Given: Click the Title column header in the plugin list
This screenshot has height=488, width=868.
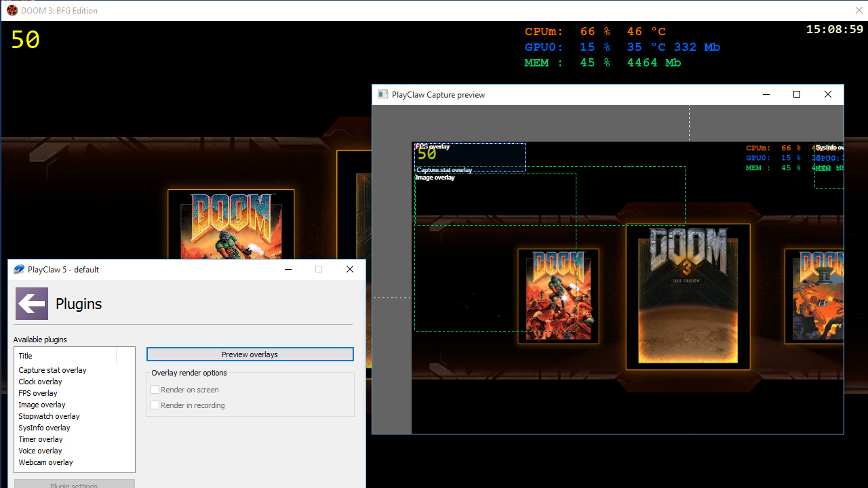Looking at the screenshot, I should point(25,355).
